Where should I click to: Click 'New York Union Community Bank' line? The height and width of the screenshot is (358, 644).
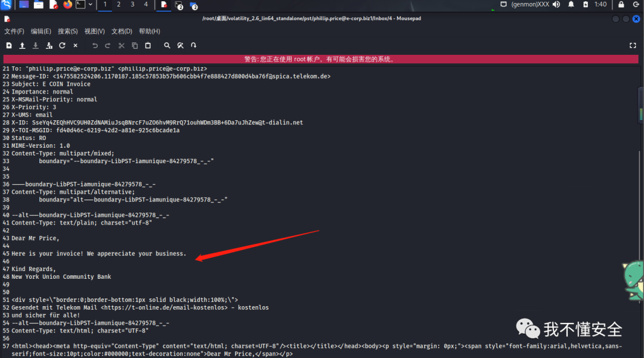(x=61, y=277)
